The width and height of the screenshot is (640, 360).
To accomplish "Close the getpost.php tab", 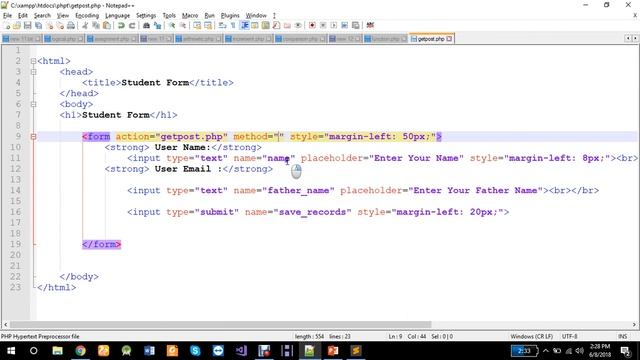I will [449, 39].
